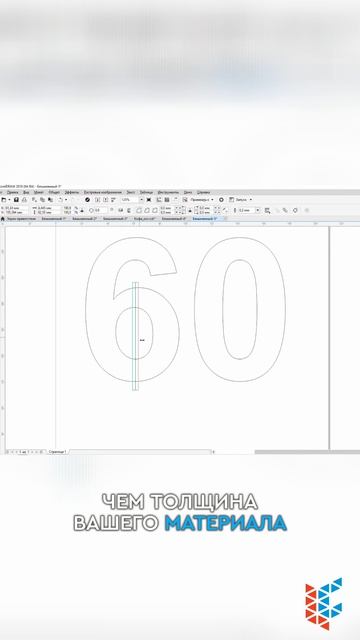The height and width of the screenshot is (640, 360).
Task: Toggle the Show rulers icon
Action: [x=159, y=200]
